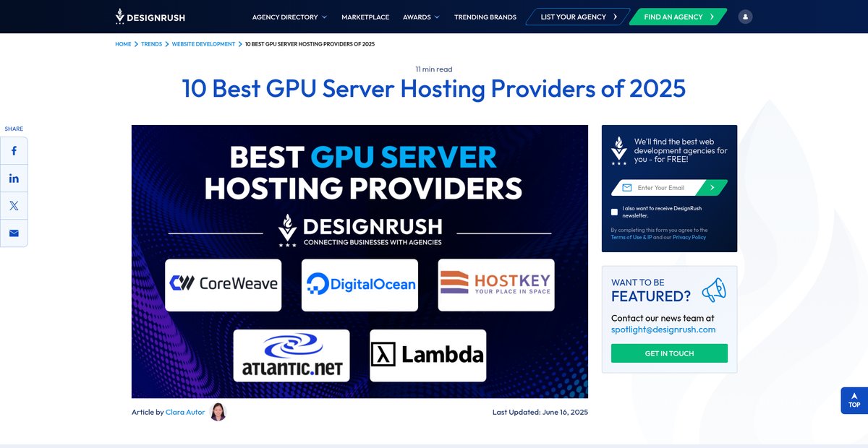Go to Home breadcrumb
Screen dimensions: 868x448
(x=123, y=44)
